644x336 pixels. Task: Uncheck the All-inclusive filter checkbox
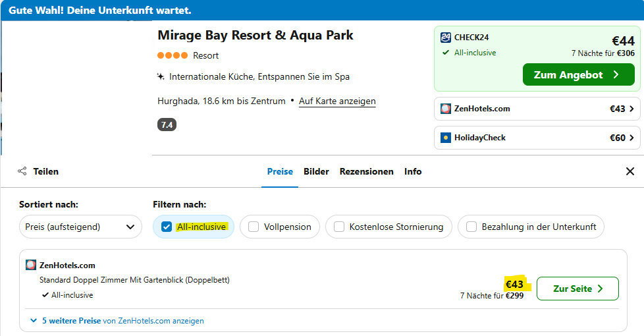coord(167,227)
